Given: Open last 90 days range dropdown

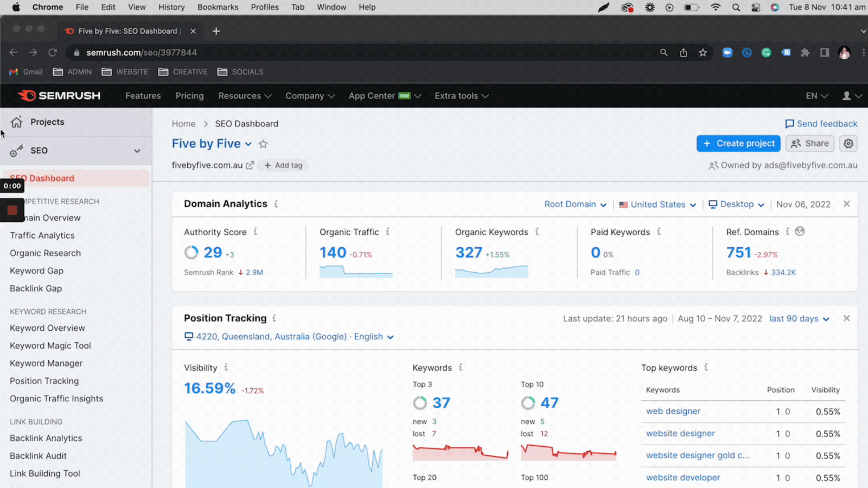Looking at the screenshot, I should click(799, 319).
